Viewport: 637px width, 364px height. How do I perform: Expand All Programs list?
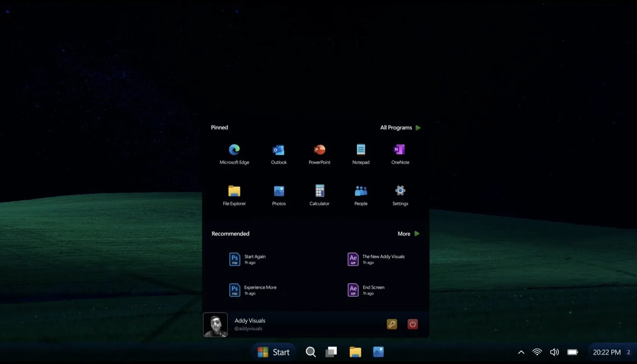[x=400, y=128]
